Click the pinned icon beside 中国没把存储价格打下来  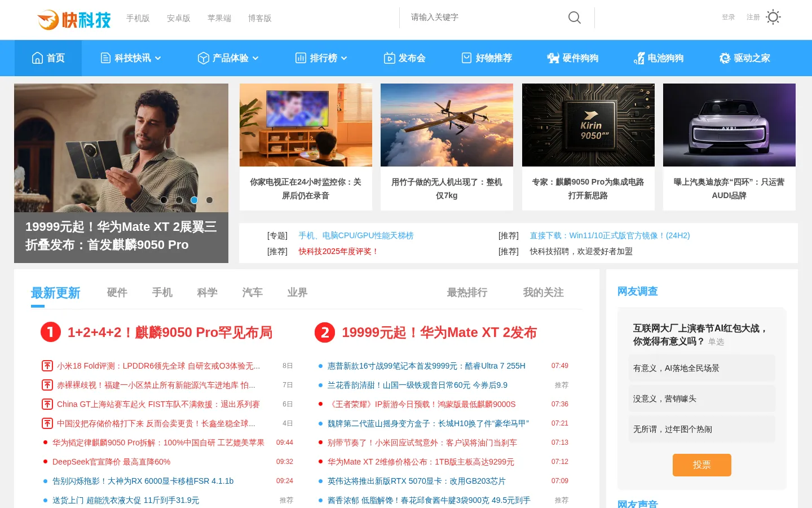tap(47, 423)
